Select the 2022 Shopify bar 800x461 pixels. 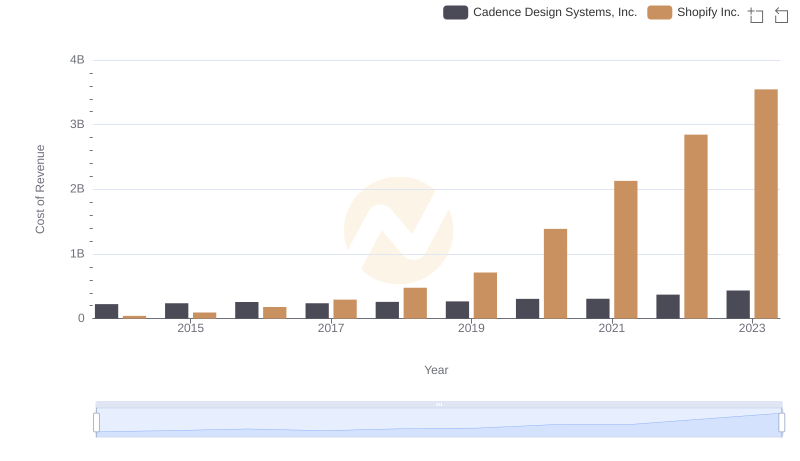point(696,226)
